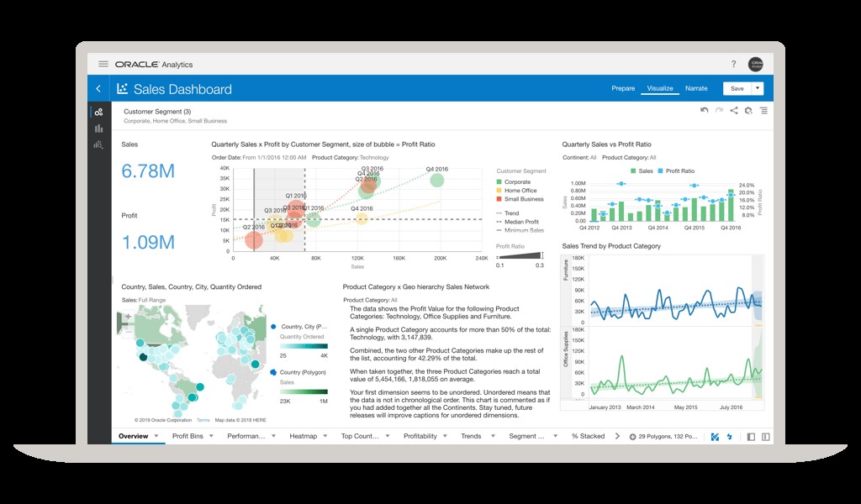Toggle the right panel layout view
Screen dimensions: 861x504
766,436
